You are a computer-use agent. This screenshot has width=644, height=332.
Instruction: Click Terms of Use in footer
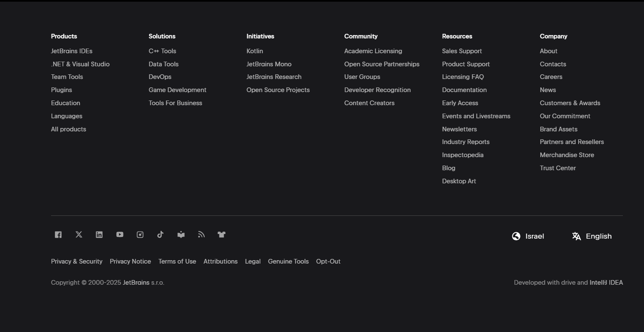[x=177, y=261]
